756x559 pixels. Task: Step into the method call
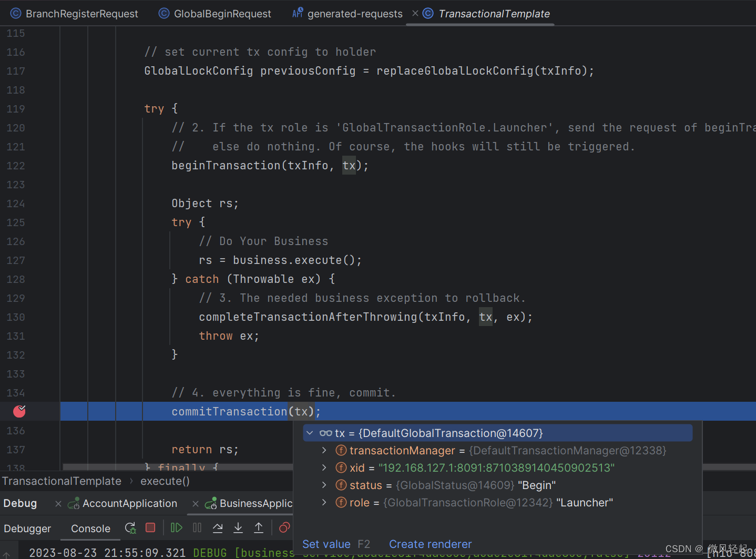[x=238, y=527]
